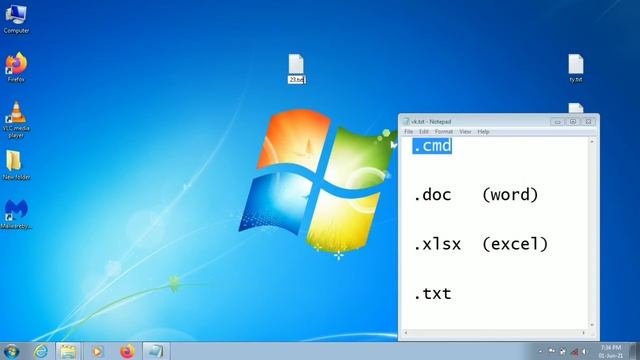Click on the .xlsx text line
640x360 pixels.
coord(438,244)
